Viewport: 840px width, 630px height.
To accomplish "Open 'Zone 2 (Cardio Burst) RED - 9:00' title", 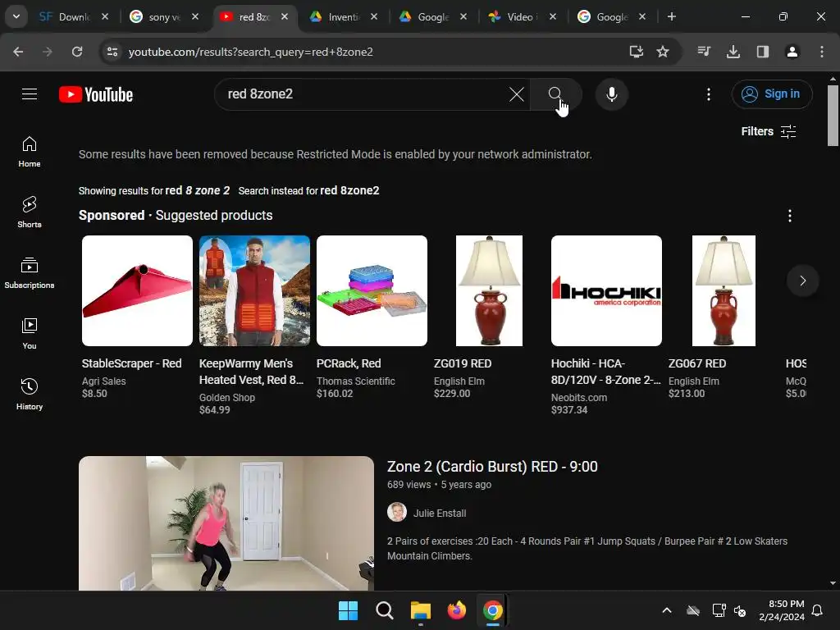I will tap(492, 467).
